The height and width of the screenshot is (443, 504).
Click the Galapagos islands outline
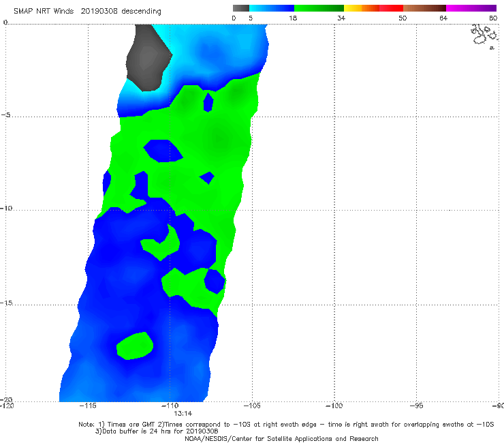tap(484, 36)
